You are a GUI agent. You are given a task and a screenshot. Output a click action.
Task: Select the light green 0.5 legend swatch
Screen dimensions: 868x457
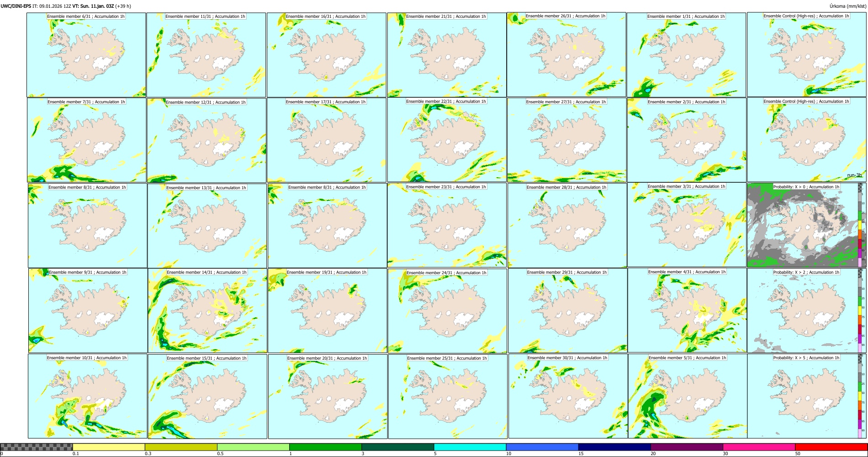click(253, 447)
